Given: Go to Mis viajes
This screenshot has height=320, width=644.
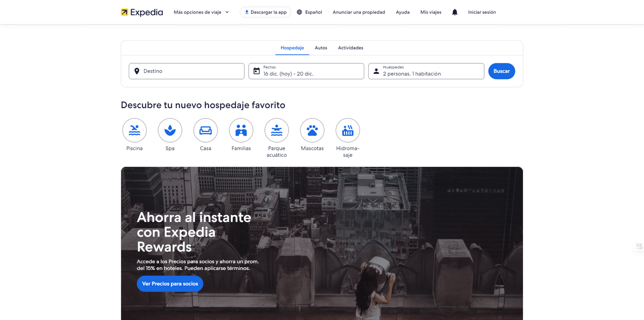Looking at the screenshot, I should click(431, 12).
